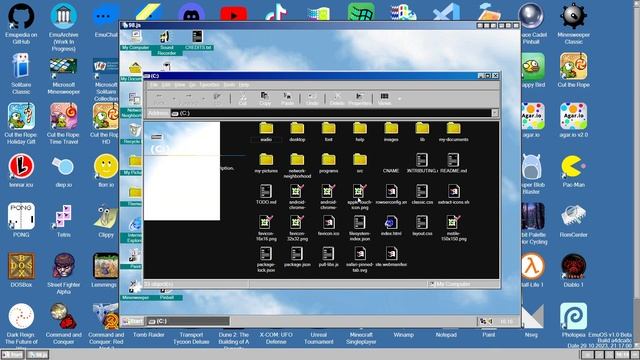Viewport: 640px width, 360px height.
Task: Select the TODO.md file
Action: (x=266, y=195)
